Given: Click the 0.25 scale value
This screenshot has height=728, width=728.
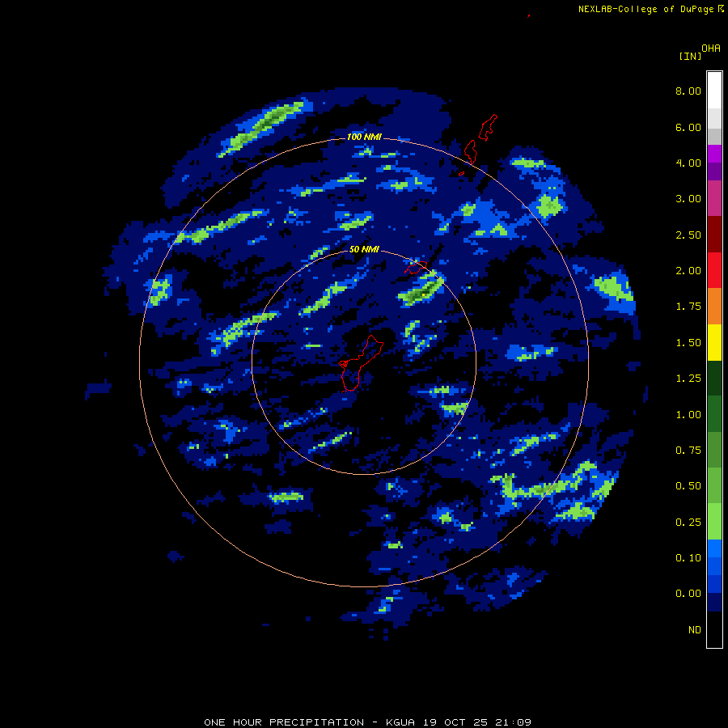Looking at the screenshot, I should tap(688, 523).
